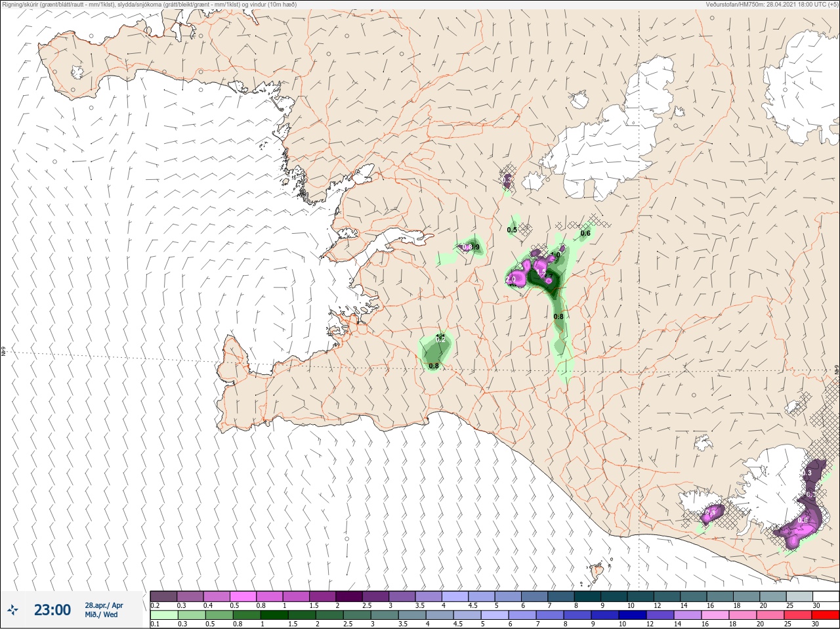The image size is (840, 629).
Task: Click the 0.8 label on the long green streak
Action: pyautogui.click(x=558, y=316)
